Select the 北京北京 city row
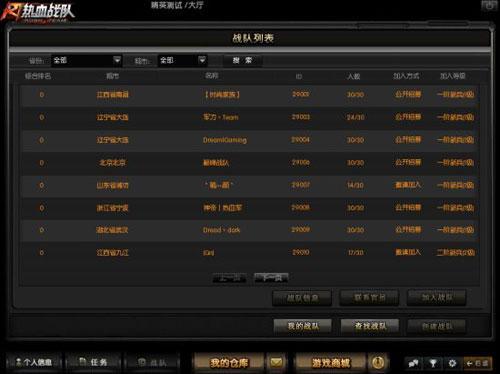Image resolution: width=500 pixels, height=374 pixels. [250, 163]
